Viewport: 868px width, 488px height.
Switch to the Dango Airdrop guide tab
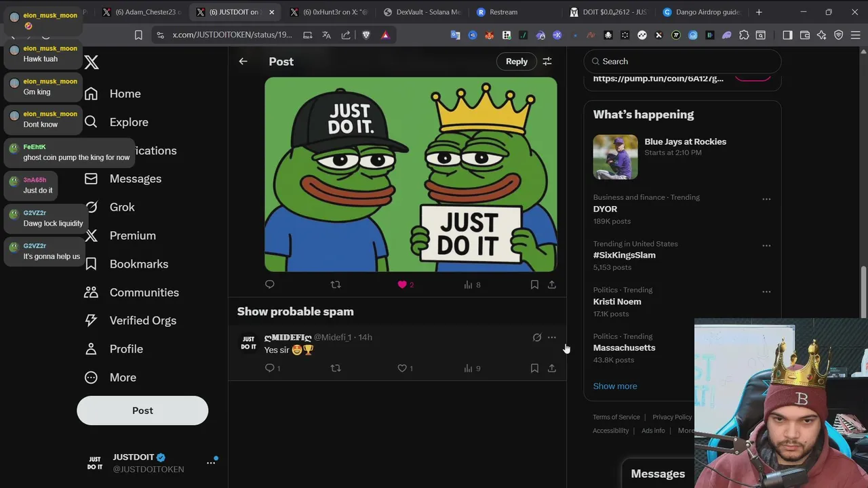[x=702, y=12]
